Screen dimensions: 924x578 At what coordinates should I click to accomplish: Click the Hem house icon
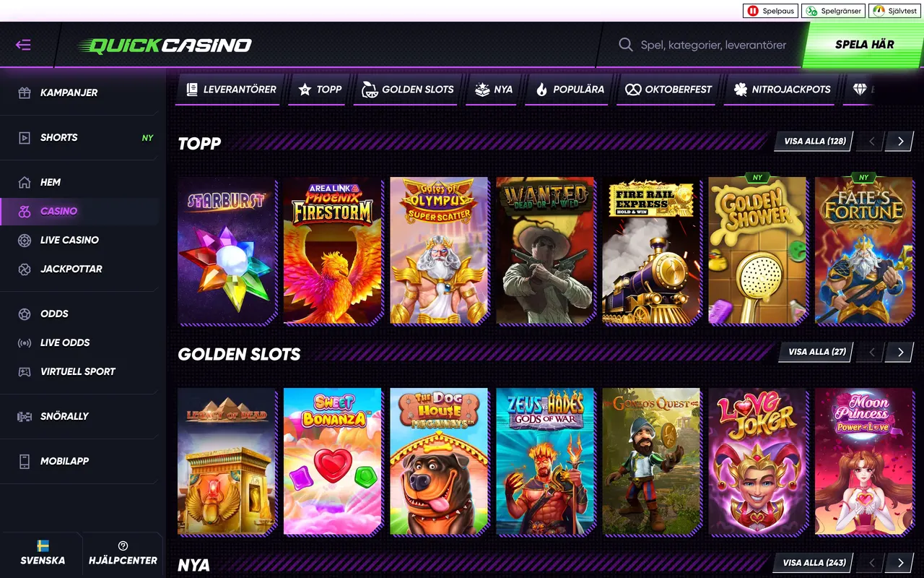(25, 182)
